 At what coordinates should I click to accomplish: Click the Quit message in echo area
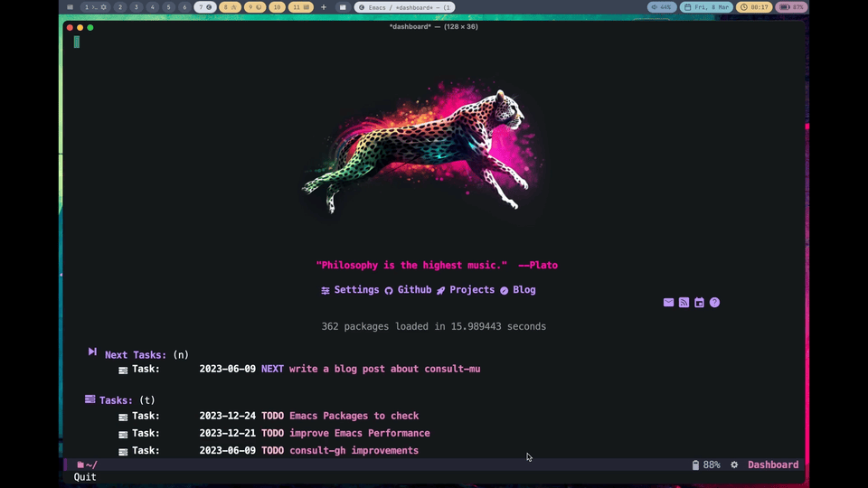(85, 477)
